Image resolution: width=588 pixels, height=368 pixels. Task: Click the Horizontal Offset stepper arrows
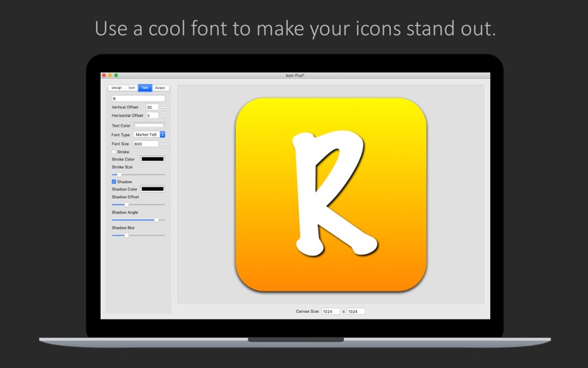pos(163,116)
